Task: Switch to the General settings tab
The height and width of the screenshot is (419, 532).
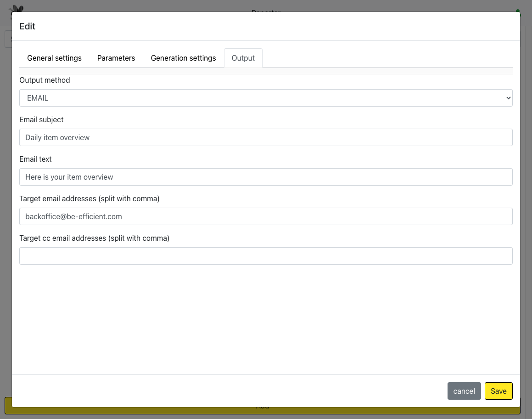Action: [x=54, y=58]
